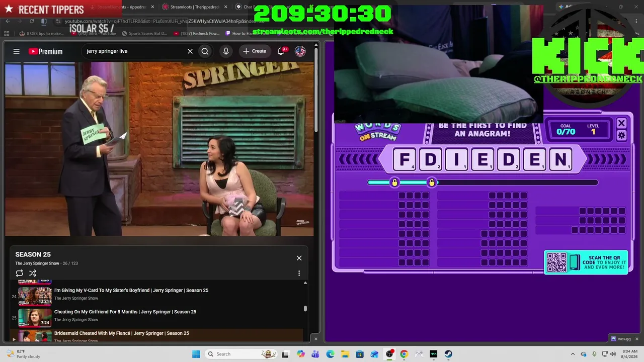
Task: Open the YouTube account avatar menu
Action: tap(300, 51)
